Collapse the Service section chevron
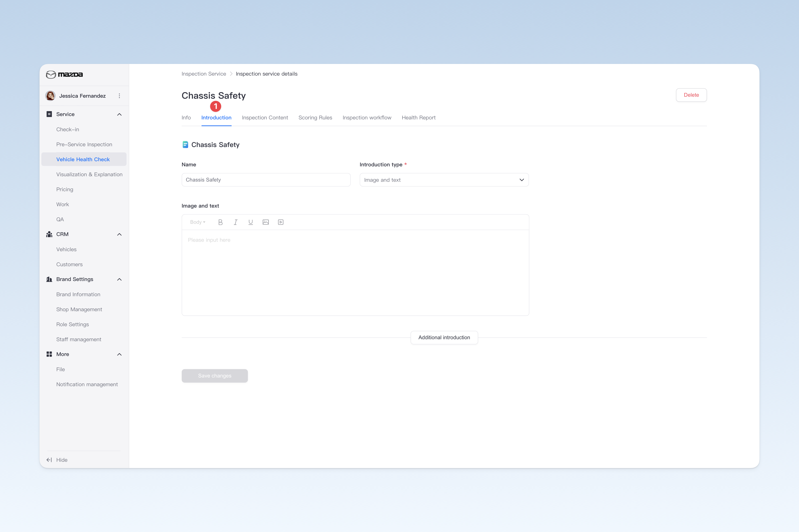This screenshot has height=532, width=799. [119, 114]
